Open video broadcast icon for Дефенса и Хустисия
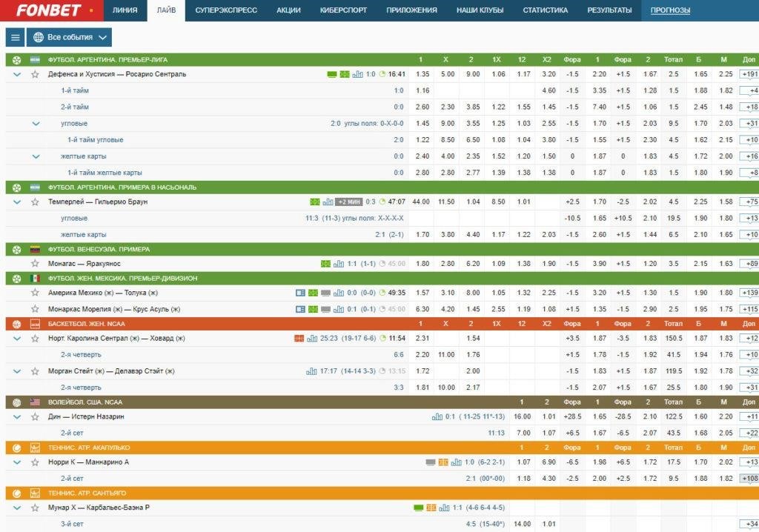 pos(332,74)
